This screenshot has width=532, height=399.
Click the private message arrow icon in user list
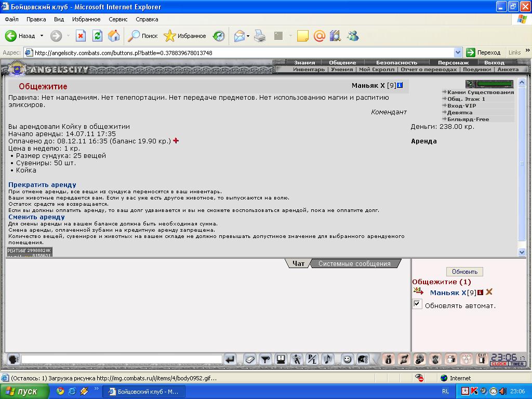point(418,291)
